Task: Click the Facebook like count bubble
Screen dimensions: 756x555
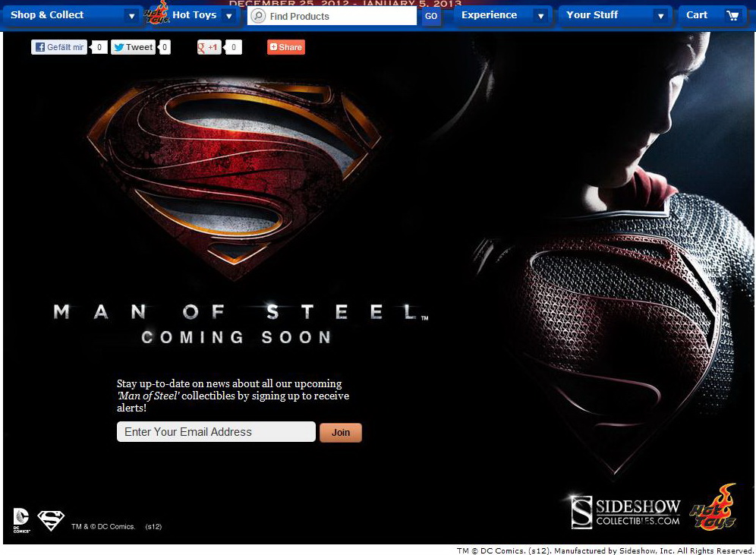Action: point(99,47)
